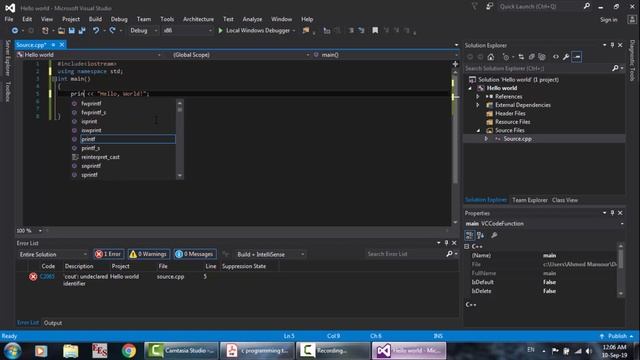The image size is (640, 360).
Task: Click the feedback icon near Quick Launch
Action: coord(489,6)
